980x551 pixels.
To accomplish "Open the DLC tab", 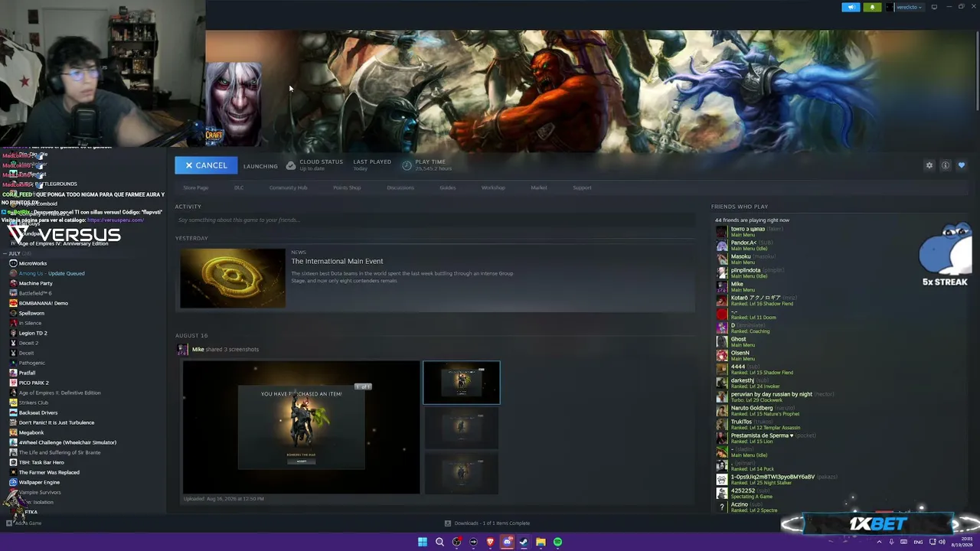I will click(239, 187).
